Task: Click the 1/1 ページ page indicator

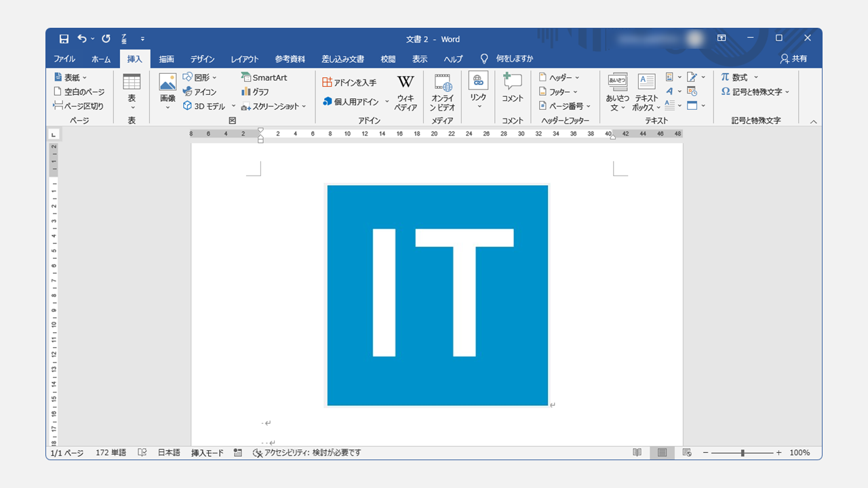Action: tap(67, 453)
